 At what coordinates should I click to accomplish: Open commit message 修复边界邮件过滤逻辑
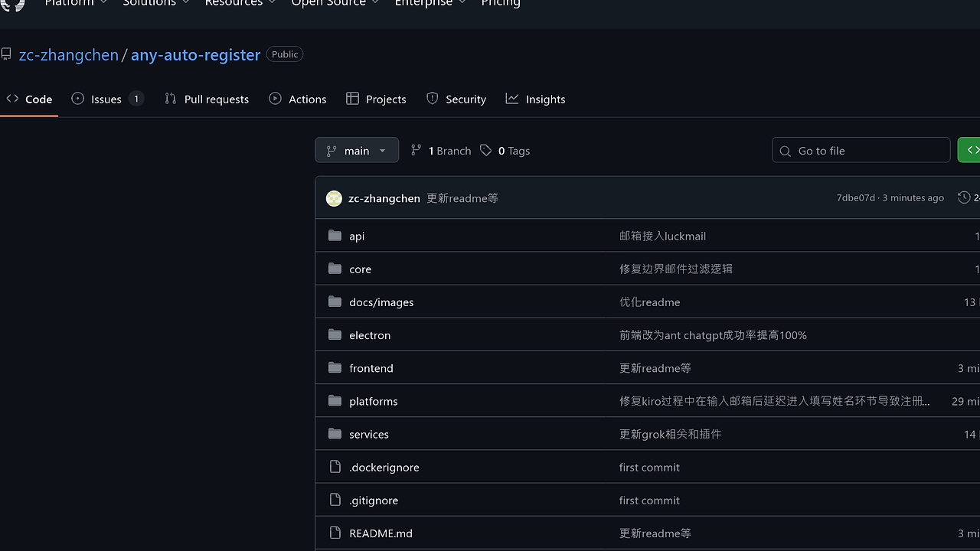click(x=676, y=269)
